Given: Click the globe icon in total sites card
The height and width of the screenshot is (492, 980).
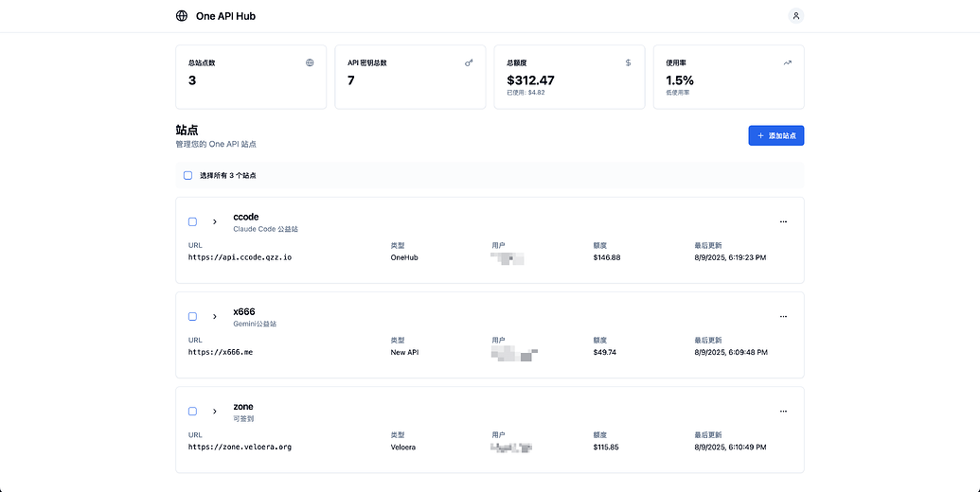Looking at the screenshot, I should click(x=310, y=62).
